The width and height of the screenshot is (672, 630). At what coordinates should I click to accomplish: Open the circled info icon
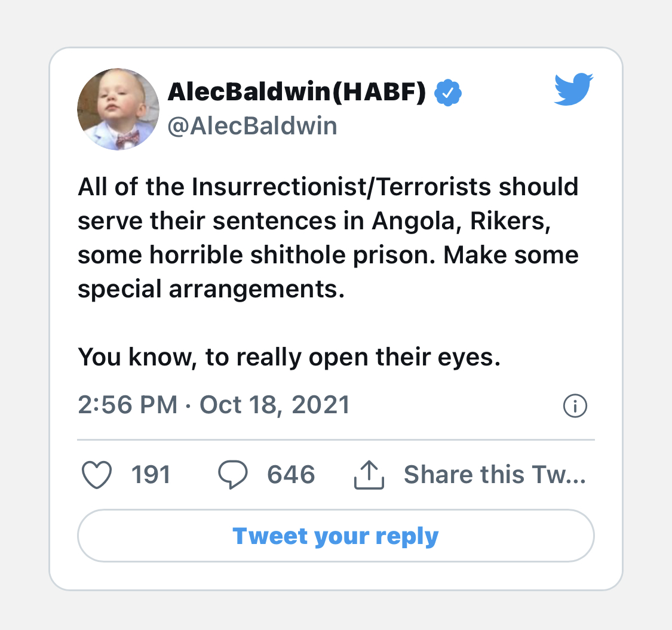575,406
